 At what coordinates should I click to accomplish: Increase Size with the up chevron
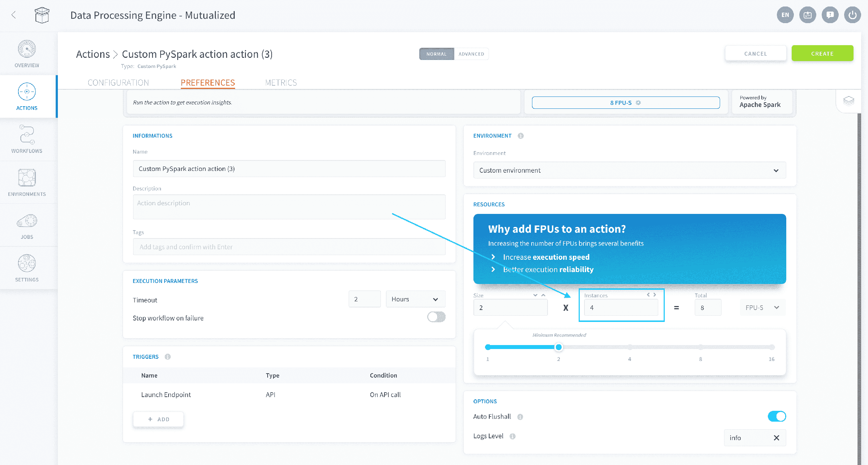pyautogui.click(x=543, y=295)
